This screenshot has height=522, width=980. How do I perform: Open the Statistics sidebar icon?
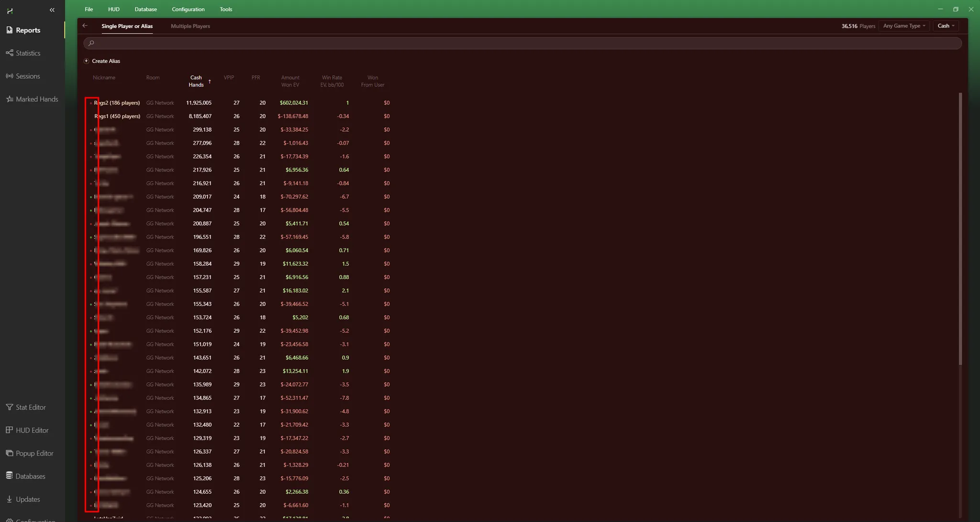(10, 53)
